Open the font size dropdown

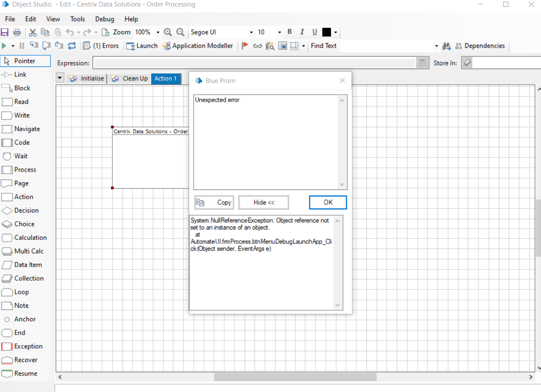(x=279, y=32)
